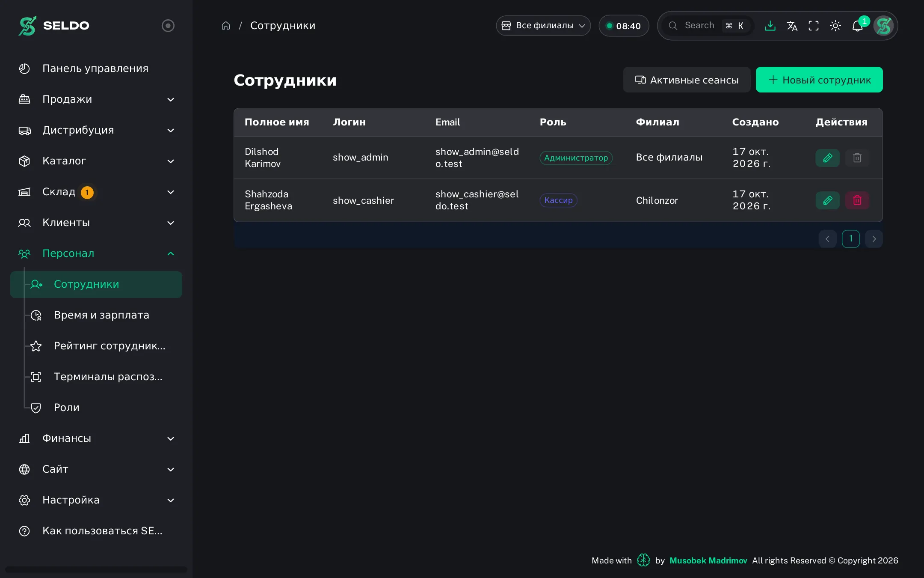
Task: Click the download icon in top bar
Action: coord(770,26)
